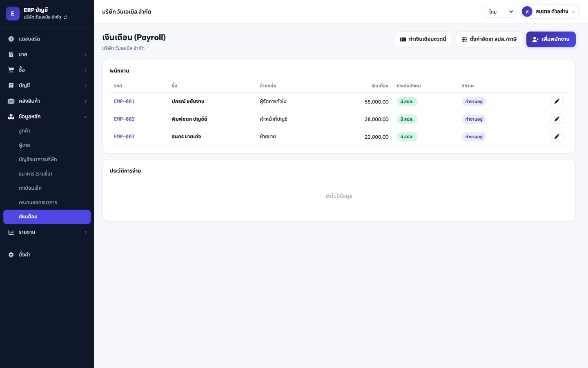Go to บัญชีธนาคารบริษัท page
Image resolution: width=588 pixels, height=368 pixels.
(47, 159)
